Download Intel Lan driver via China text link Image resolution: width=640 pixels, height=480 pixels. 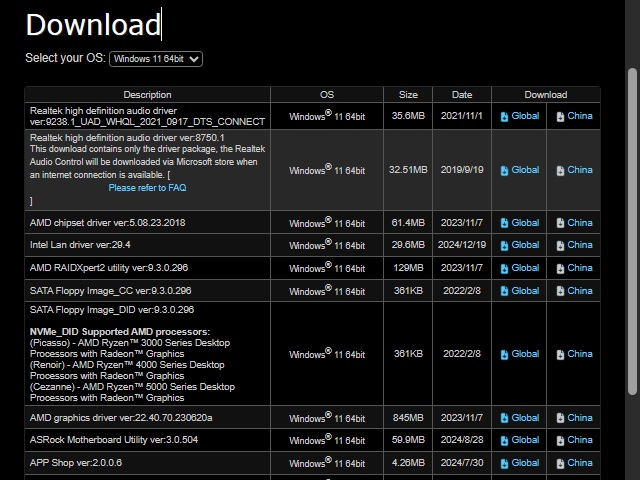(580, 245)
